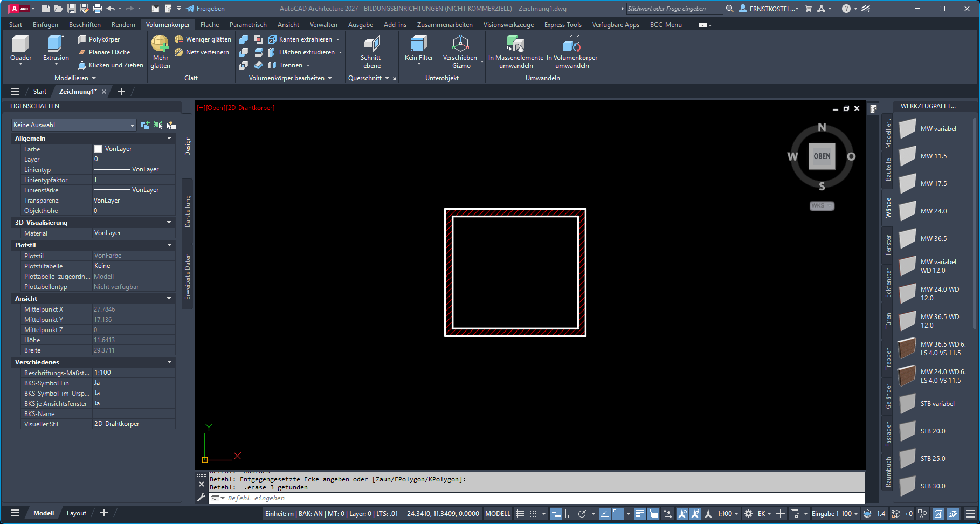
Task: Select Netz verfeinern
Action: [202, 52]
